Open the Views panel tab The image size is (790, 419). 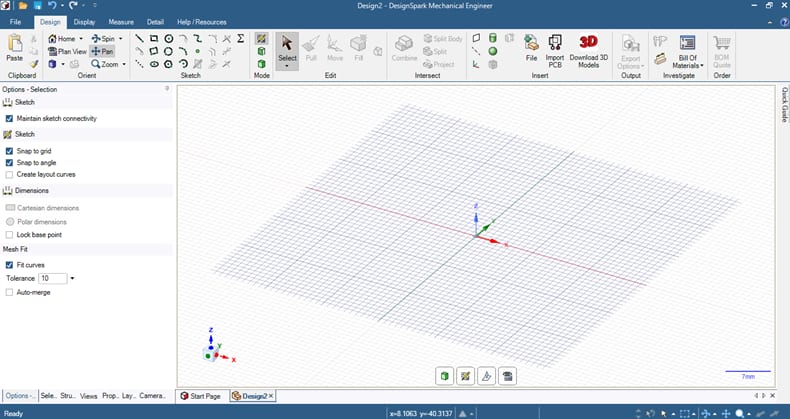pyautogui.click(x=88, y=396)
